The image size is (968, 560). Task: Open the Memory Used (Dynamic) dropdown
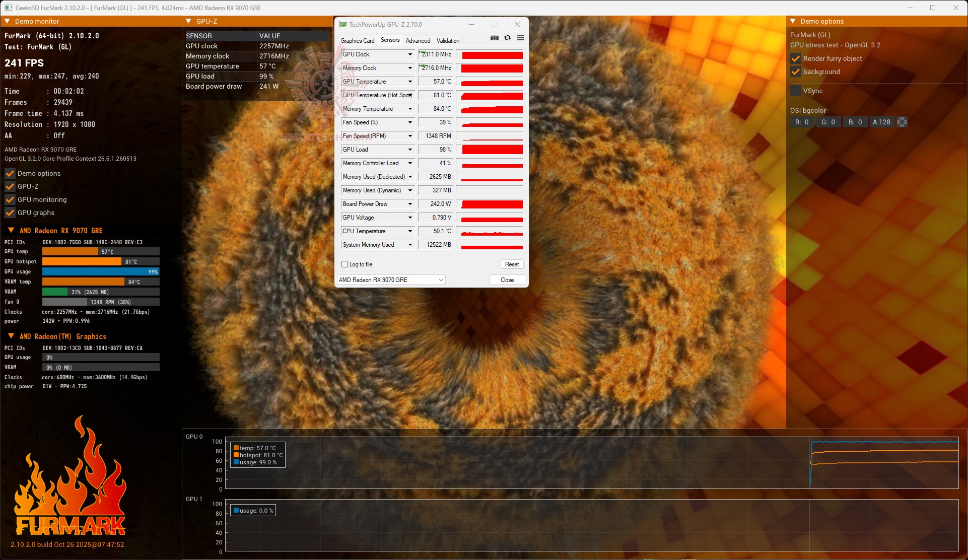click(x=410, y=190)
